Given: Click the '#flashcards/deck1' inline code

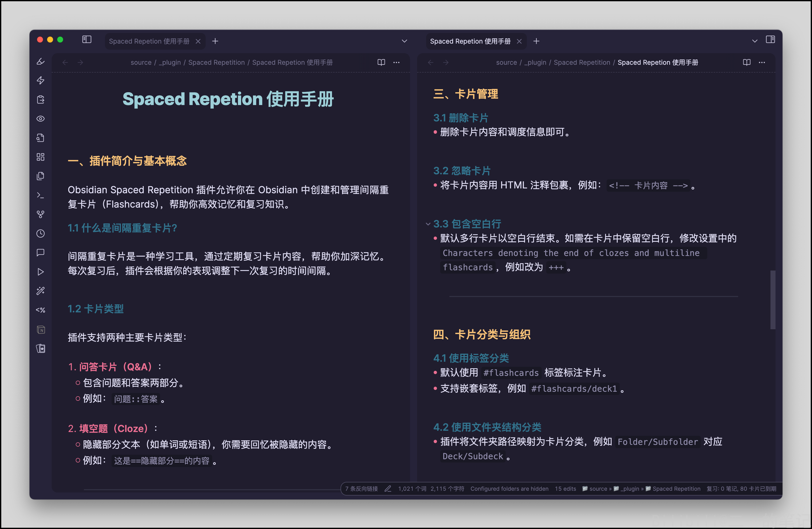Looking at the screenshot, I should pyautogui.click(x=574, y=389).
